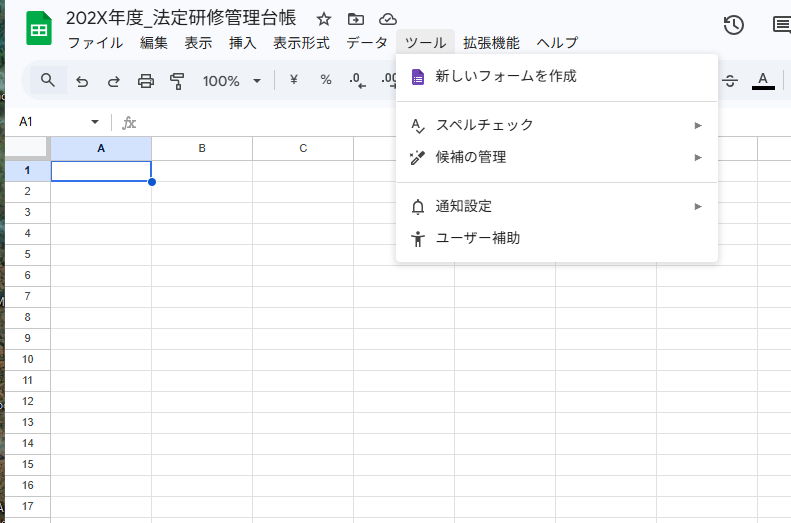Select 新しいフォームを作成 from menu
This screenshot has width=791, height=523.
pos(506,76)
